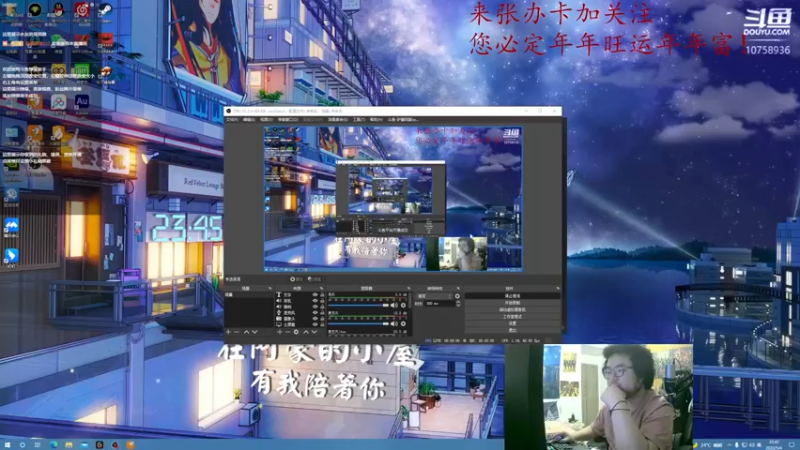Click 启动虚拟摄像机 Start Virtual Camera button
The height and width of the screenshot is (450, 800).
[x=512, y=310]
